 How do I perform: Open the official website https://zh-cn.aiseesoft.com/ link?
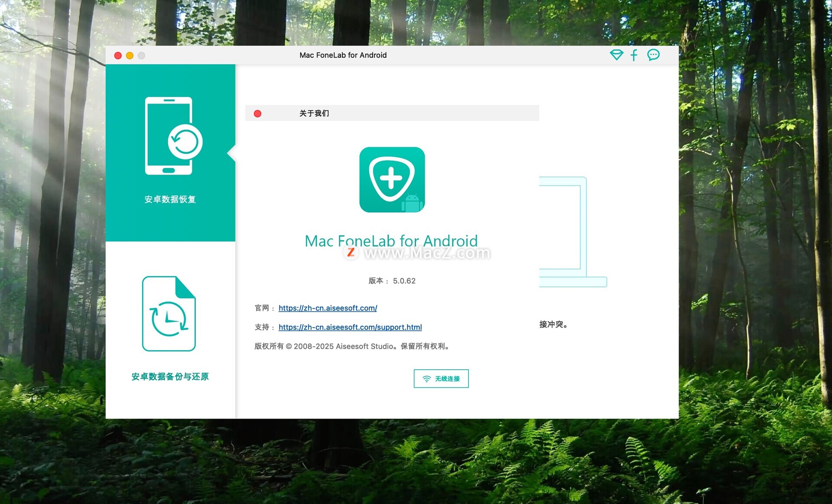[x=328, y=308]
